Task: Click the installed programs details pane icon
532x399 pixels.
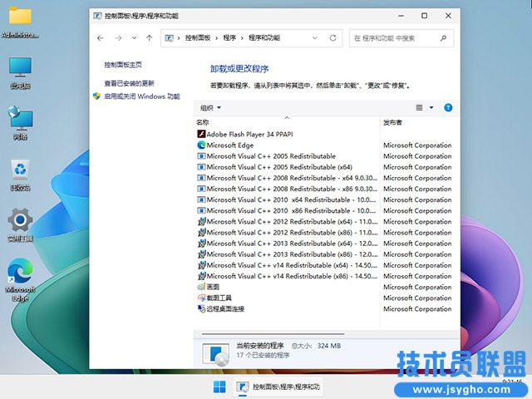Action: tap(216, 354)
